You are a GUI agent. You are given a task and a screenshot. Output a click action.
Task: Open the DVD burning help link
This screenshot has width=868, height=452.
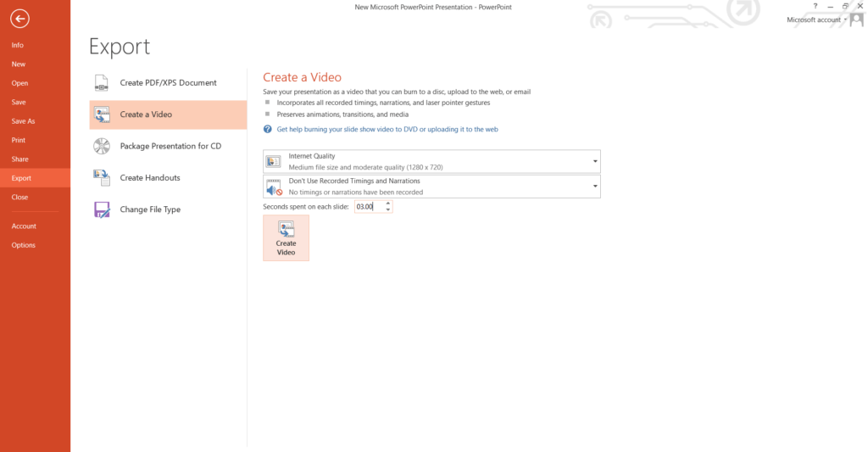[387, 129]
